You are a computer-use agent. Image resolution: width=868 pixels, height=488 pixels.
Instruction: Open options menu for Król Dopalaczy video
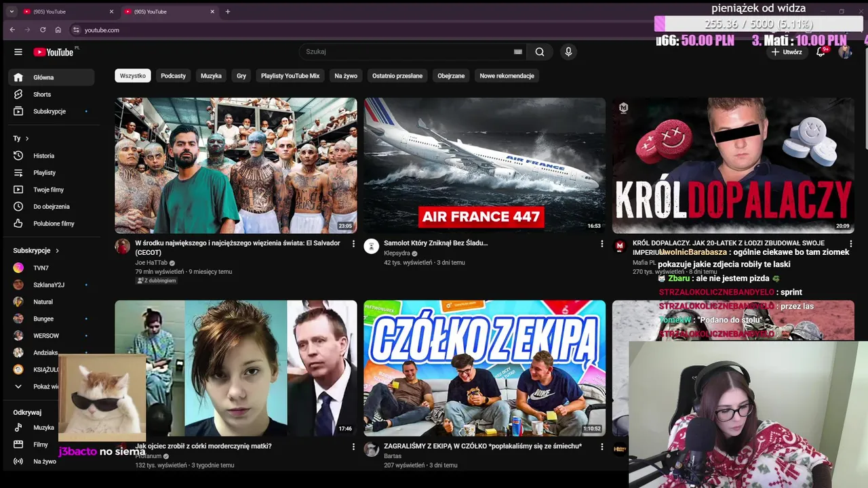(x=850, y=243)
